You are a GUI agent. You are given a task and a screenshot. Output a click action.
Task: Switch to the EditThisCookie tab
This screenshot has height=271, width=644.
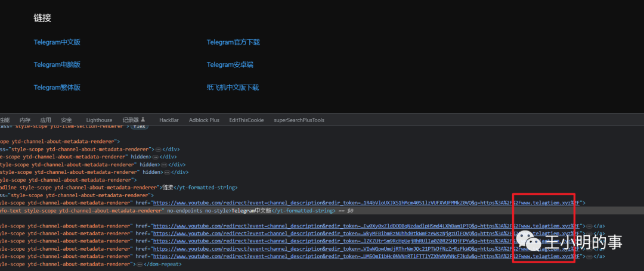pyautogui.click(x=246, y=120)
